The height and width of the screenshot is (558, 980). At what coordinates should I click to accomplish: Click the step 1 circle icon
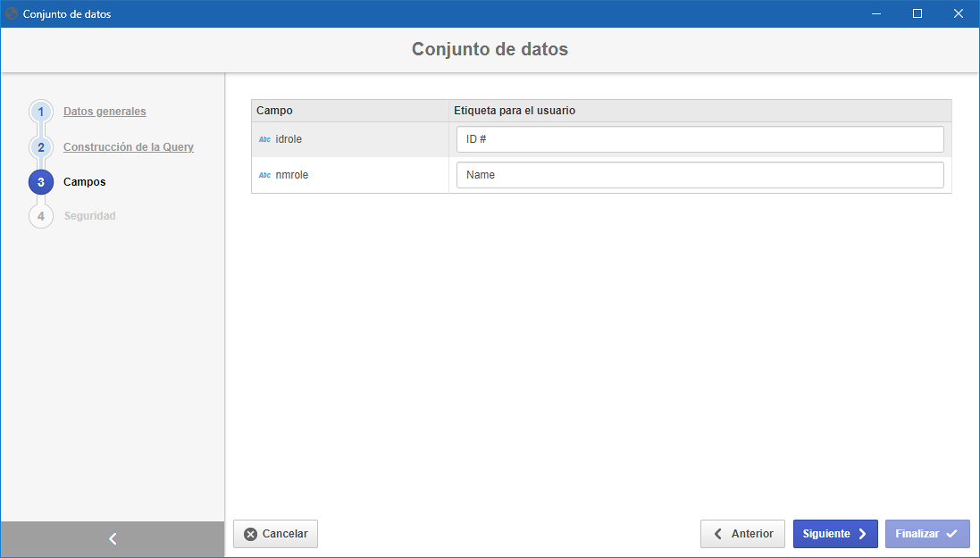40,112
